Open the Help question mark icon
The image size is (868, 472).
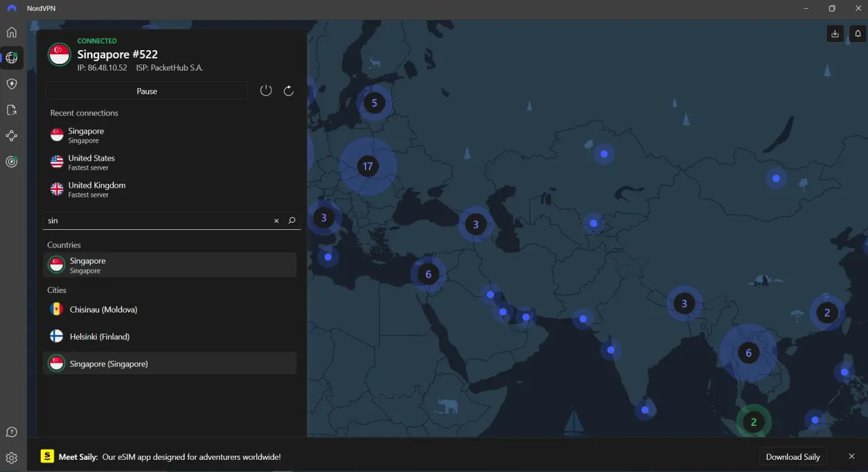pos(12,432)
